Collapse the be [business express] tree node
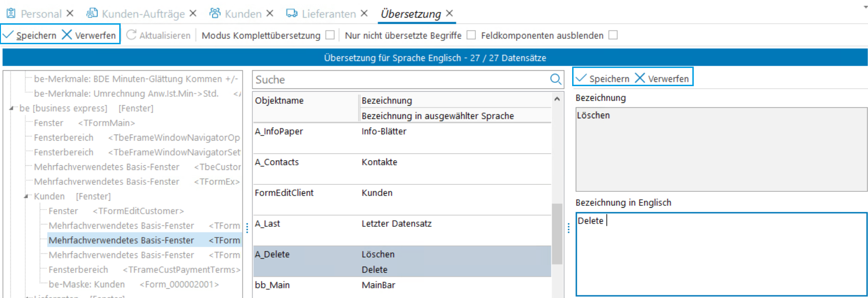 point(12,108)
